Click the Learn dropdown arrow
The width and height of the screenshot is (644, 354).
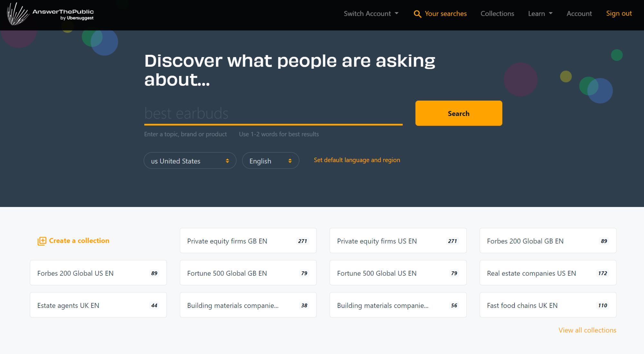click(x=550, y=14)
